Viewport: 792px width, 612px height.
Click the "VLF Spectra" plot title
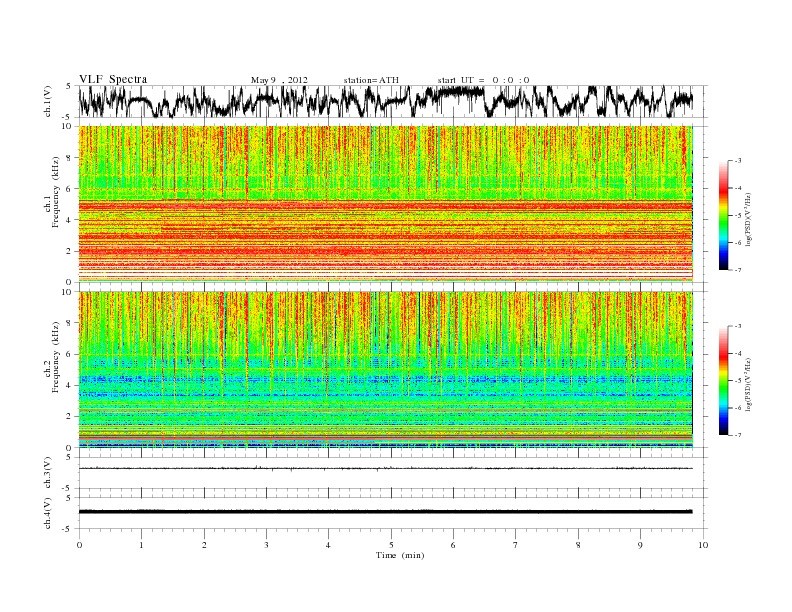(113, 79)
